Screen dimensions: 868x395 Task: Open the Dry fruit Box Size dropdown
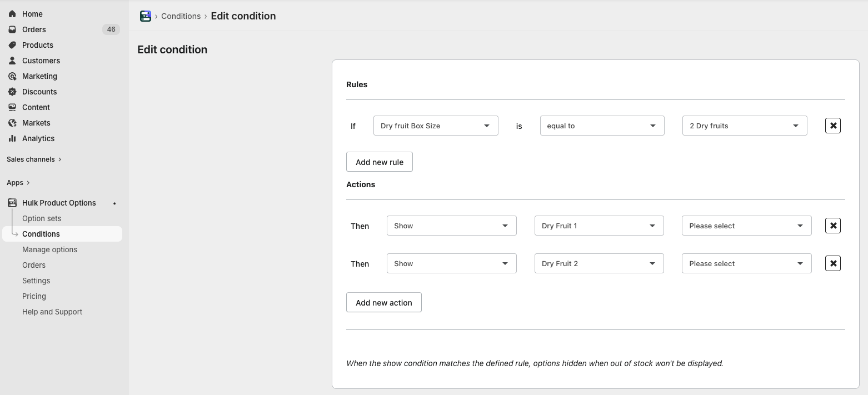(x=436, y=126)
